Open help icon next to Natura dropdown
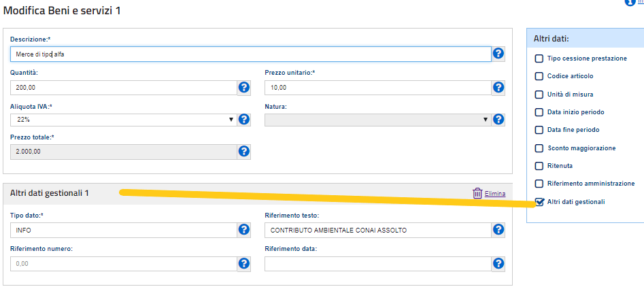Screen dimensions: 644x289 [498, 120]
